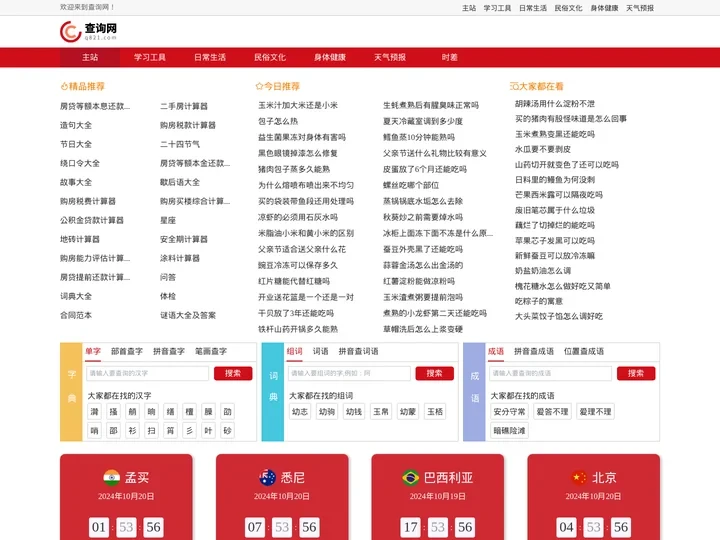
Task: Click the 安分守常 idiom tag
Action: point(509,412)
